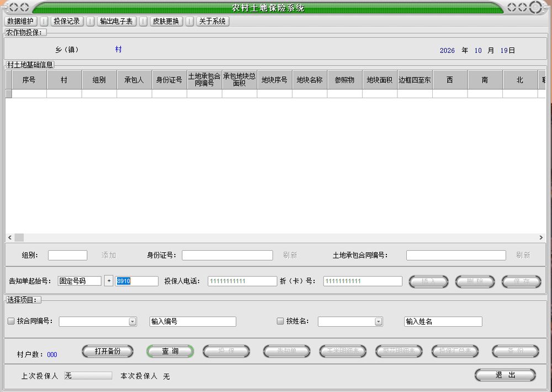
Task: Focus the 组别 input field
Action: tap(67, 255)
